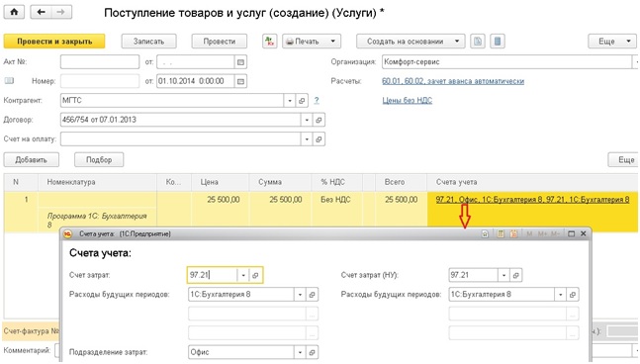Viewport: 640px width, 364px height.
Task: Navigate back with the left arrow
Action: coord(41,12)
